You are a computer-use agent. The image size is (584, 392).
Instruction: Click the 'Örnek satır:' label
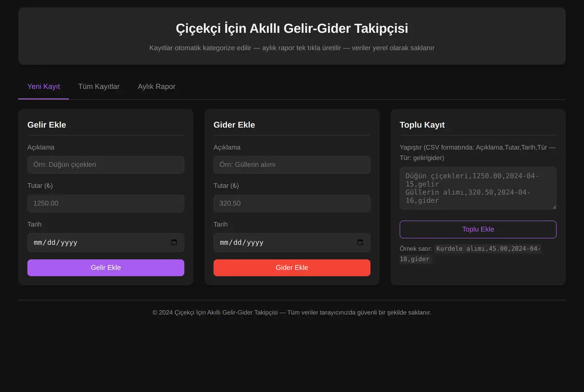point(416,249)
